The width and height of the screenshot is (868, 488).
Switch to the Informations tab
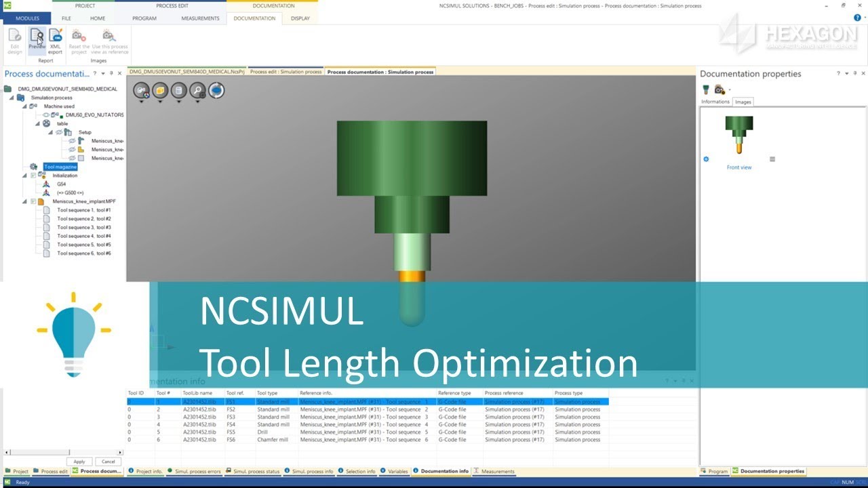pos(715,102)
